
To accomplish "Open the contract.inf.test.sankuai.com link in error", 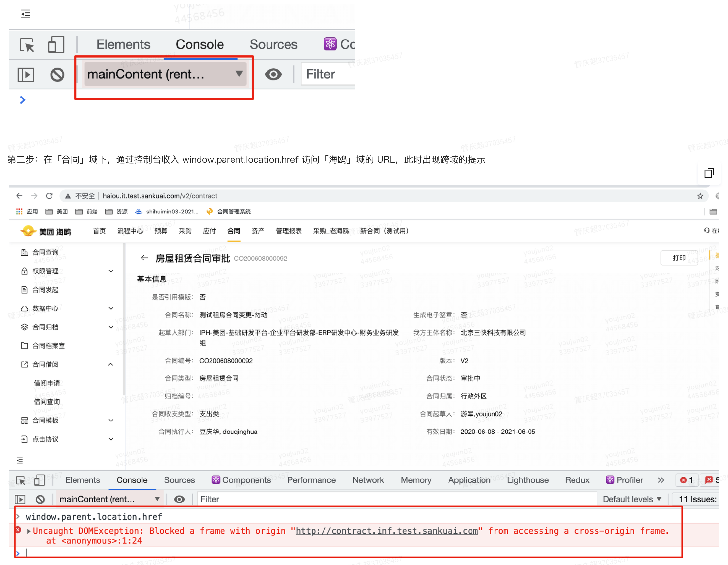I will point(386,531).
